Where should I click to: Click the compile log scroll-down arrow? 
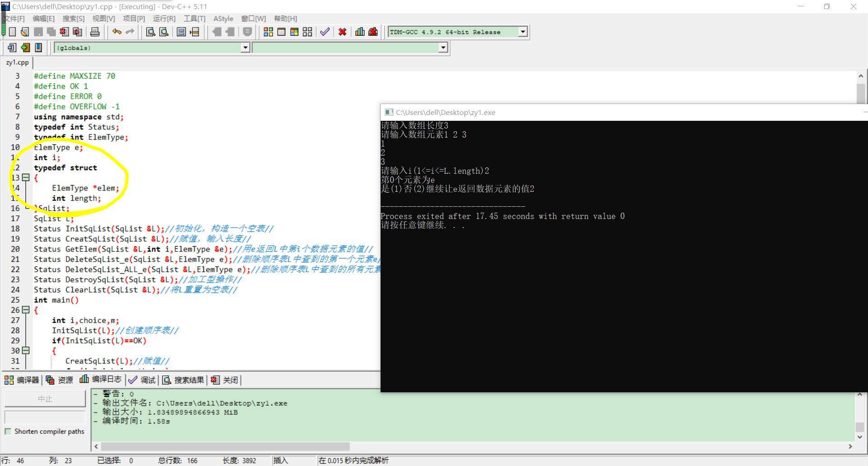click(x=860, y=437)
